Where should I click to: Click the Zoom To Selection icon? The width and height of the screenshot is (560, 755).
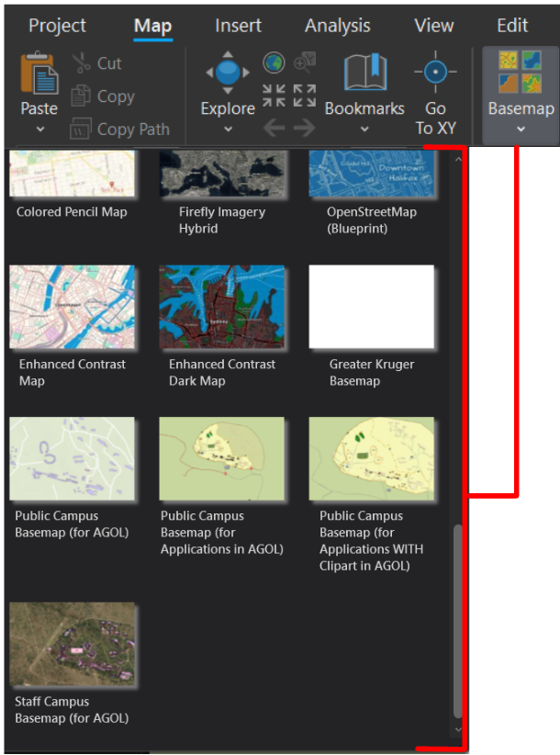305,62
